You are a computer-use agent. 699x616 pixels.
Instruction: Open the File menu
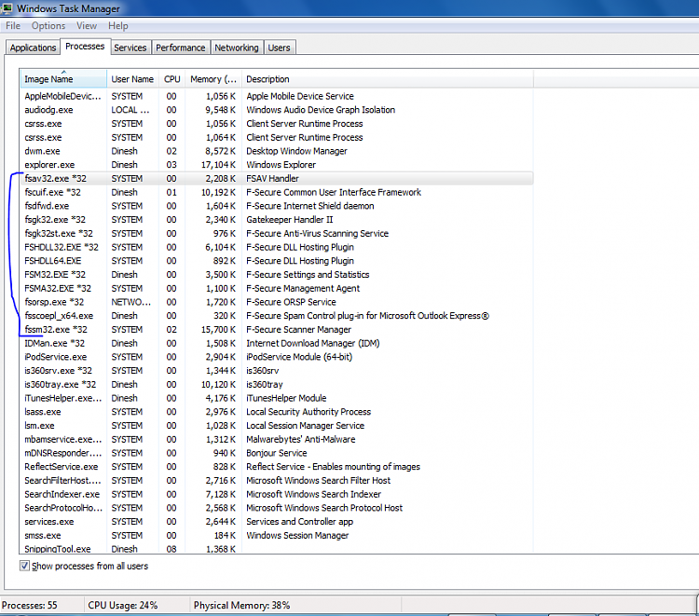13,26
